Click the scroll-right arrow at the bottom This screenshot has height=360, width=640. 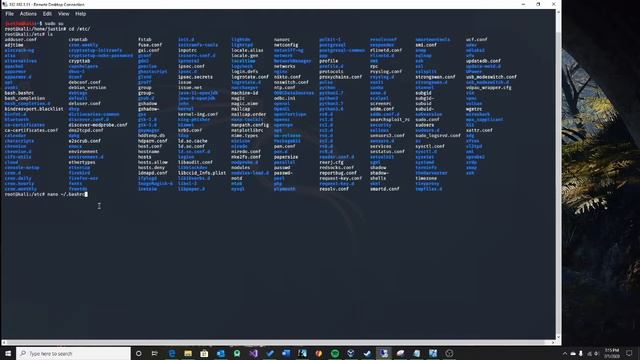click(x=553, y=342)
